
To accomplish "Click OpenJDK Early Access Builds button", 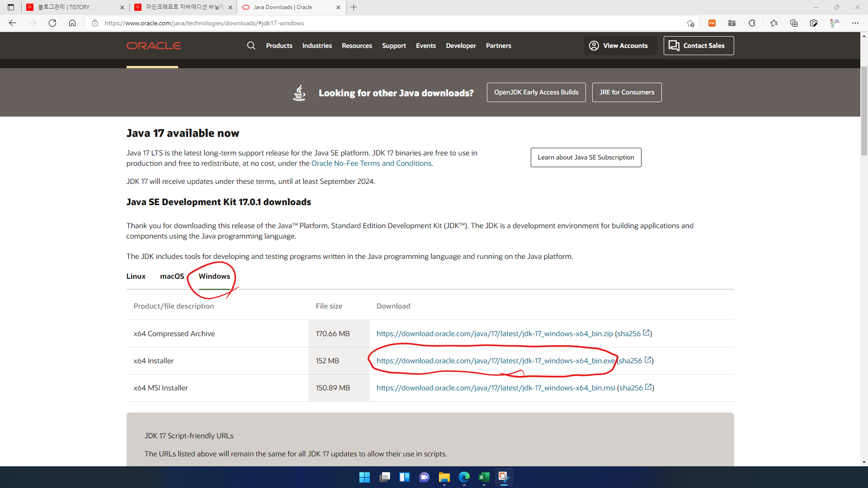I will pos(536,92).
